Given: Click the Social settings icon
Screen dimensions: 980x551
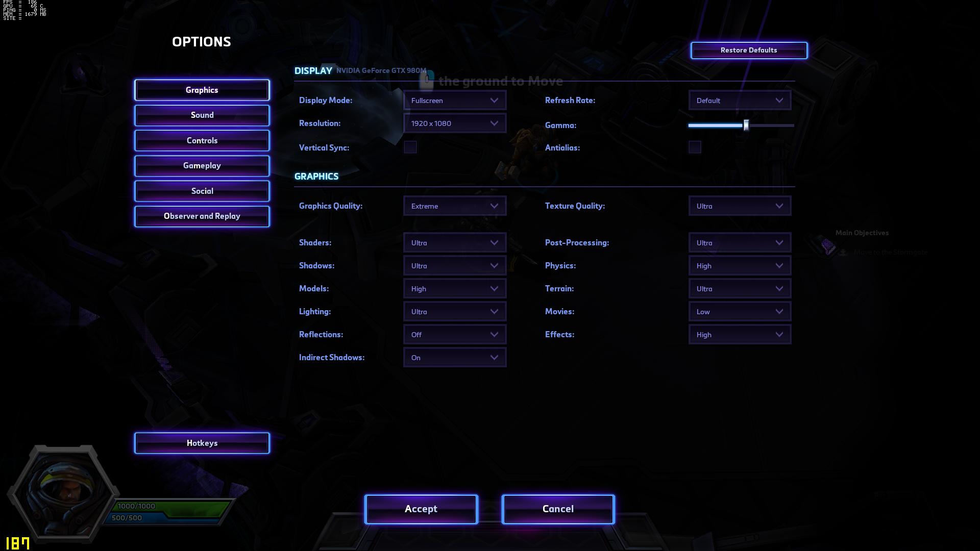Looking at the screenshot, I should (202, 190).
